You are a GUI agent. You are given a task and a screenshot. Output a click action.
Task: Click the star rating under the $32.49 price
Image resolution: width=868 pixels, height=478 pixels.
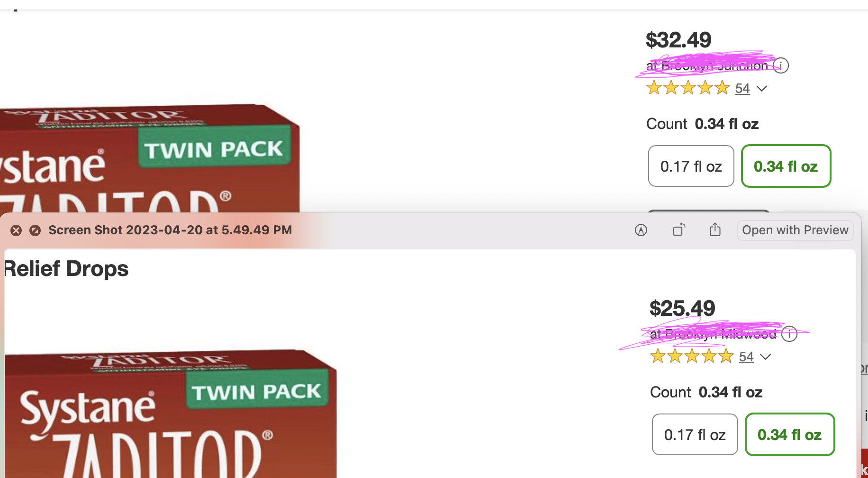[688, 88]
